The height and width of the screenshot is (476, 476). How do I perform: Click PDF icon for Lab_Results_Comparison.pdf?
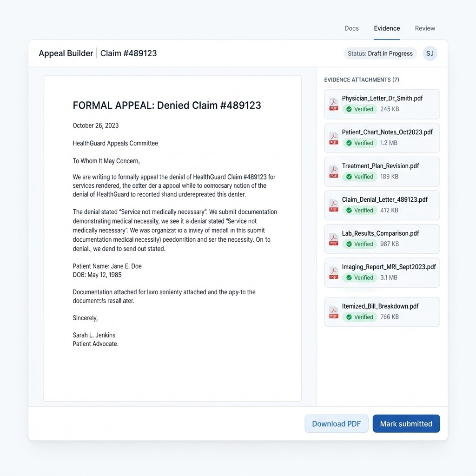pyautogui.click(x=334, y=239)
